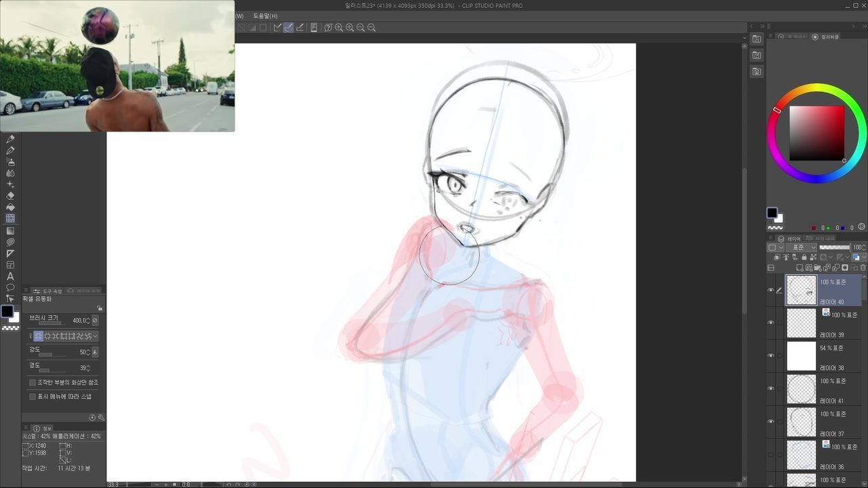This screenshot has height=488, width=868.
Task: Enable 조작한 부분의 화상만 참조 checkbox
Action: tap(33, 382)
